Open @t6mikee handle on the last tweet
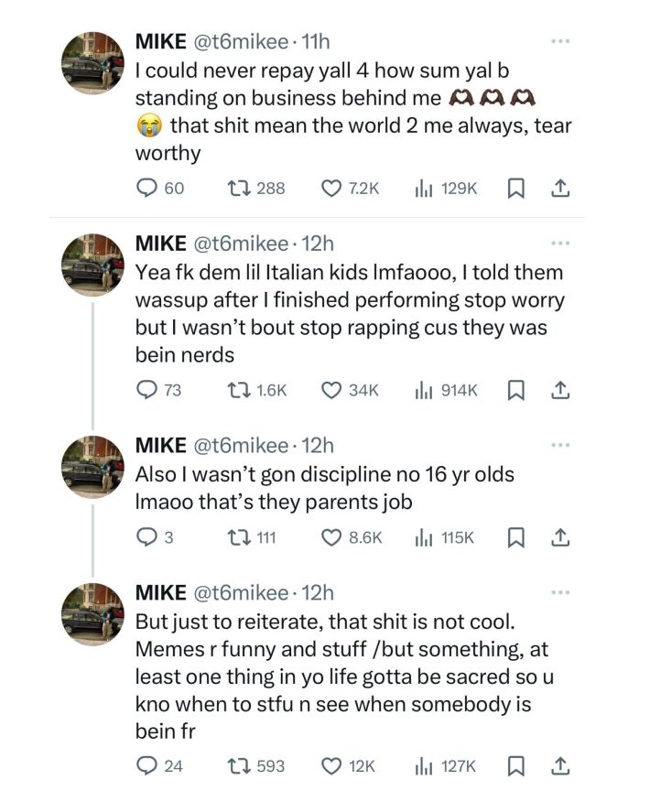650x812 pixels. 242,592
